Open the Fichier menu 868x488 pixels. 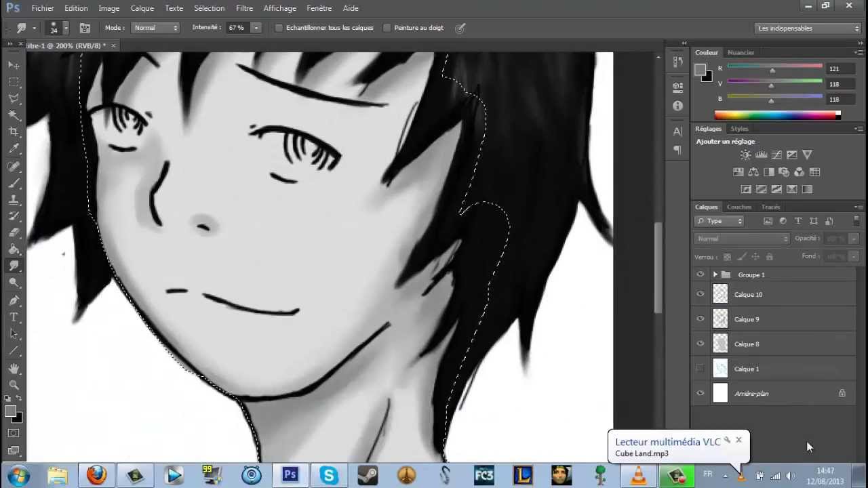43,8
